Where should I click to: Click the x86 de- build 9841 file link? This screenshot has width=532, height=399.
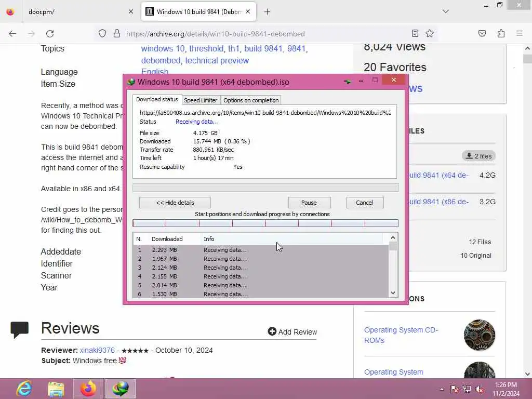(x=438, y=202)
